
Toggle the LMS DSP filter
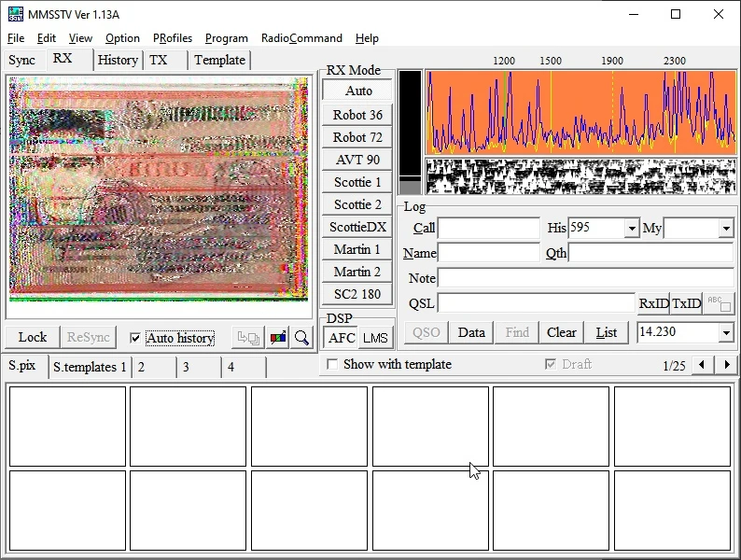[375, 338]
